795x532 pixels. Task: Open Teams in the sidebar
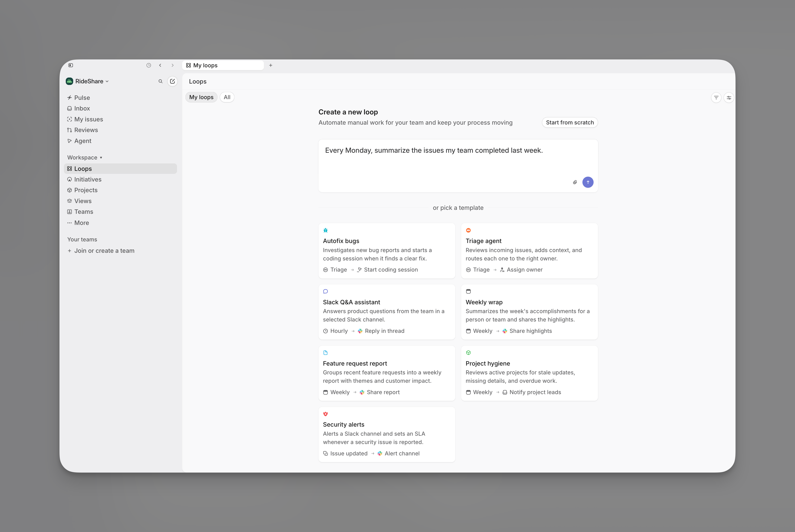(x=121, y=212)
